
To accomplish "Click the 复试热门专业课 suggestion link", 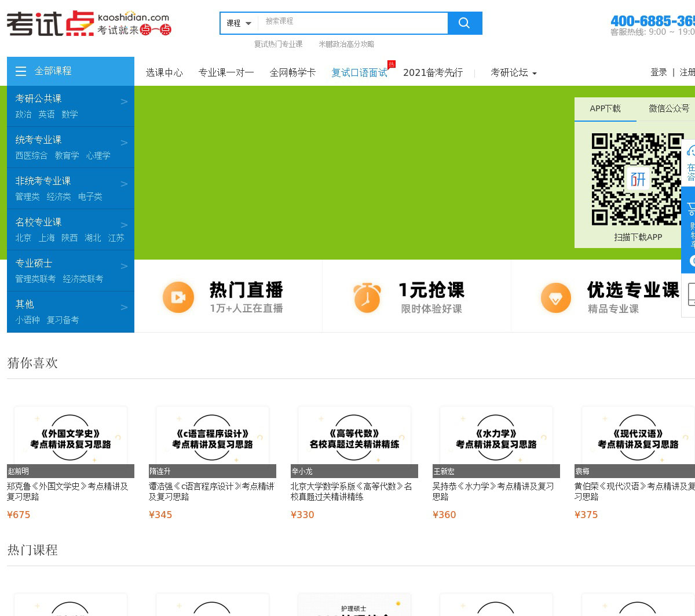I will coord(278,44).
